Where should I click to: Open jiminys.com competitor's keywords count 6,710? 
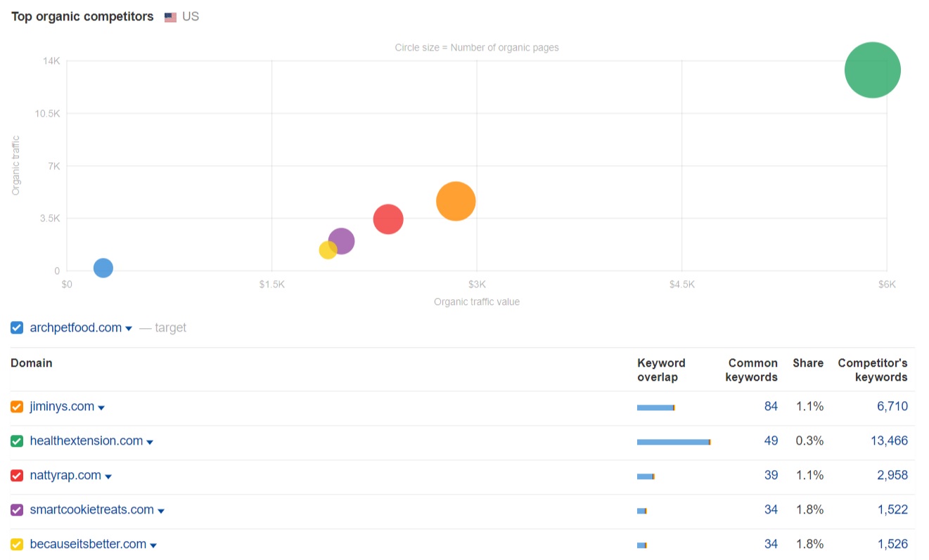click(x=892, y=406)
